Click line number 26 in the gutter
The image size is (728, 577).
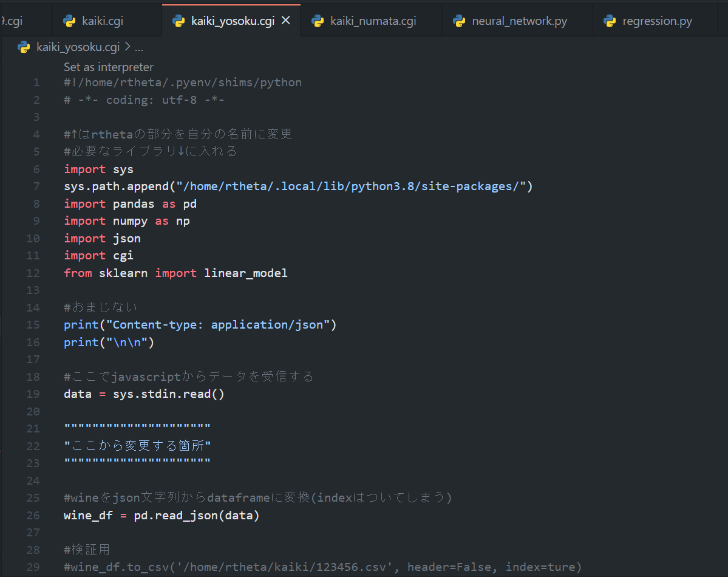point(33,516)
